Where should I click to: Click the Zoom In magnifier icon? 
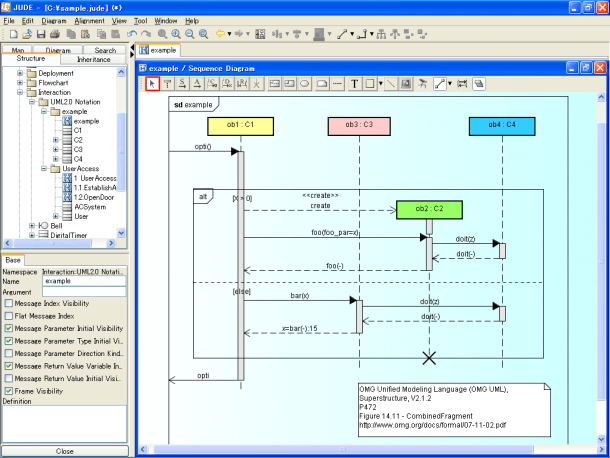point(176,34)
